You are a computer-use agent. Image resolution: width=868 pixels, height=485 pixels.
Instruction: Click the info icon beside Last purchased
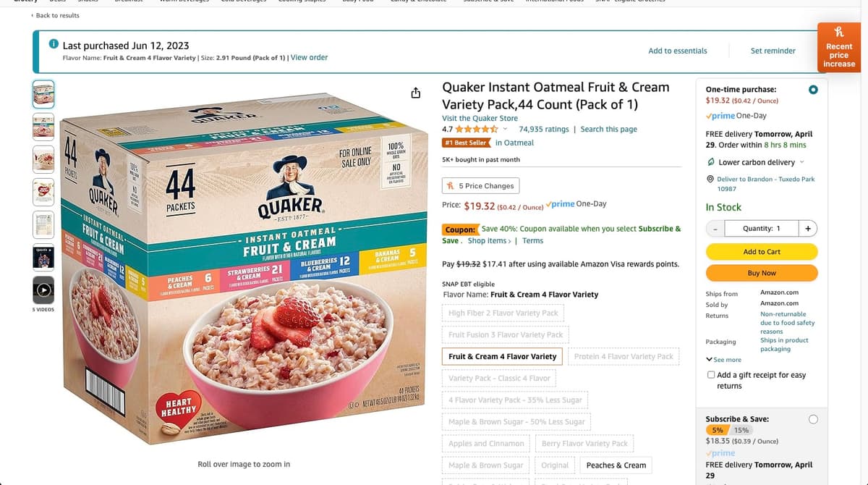click(x=54, y=45)
